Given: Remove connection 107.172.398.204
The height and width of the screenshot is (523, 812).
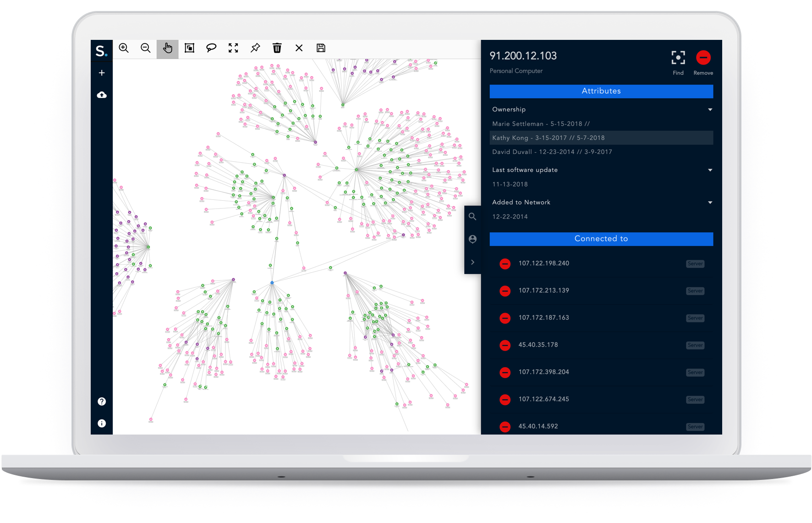Looking at the screenshot, I should (505, 373).
